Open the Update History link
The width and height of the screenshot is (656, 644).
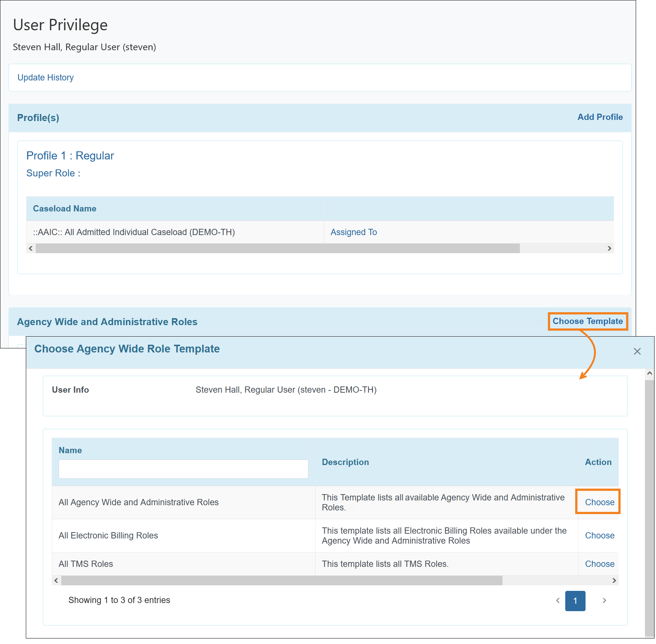click(45, 78)
